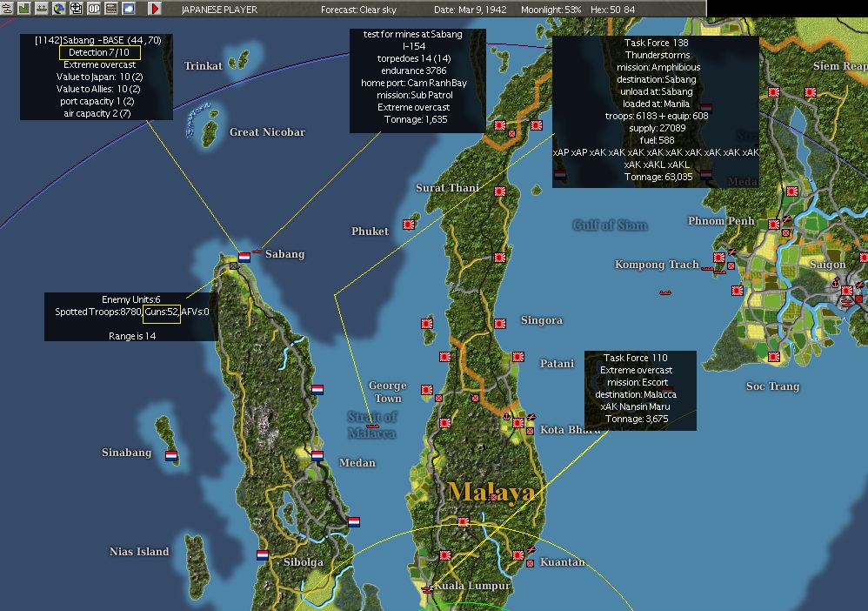Click the 'Range is 14' text
The image size is (868, 611).
tap(131, 336)
